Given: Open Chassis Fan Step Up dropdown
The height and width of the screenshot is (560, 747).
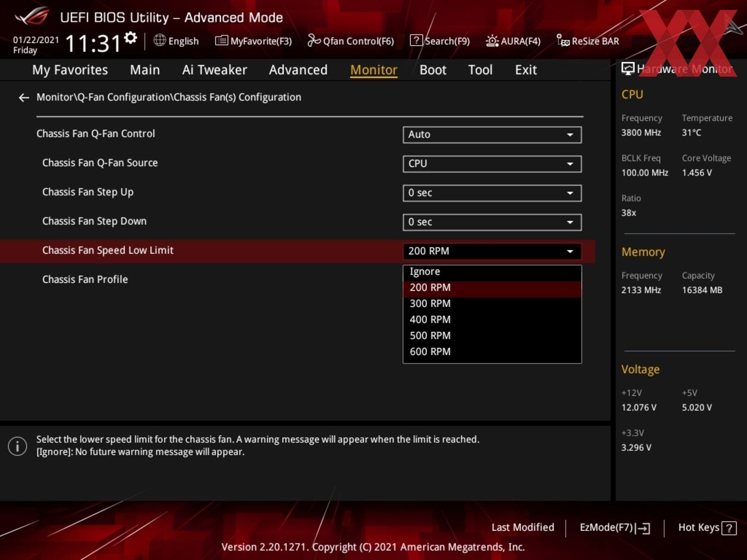Looking at the screenshot, I should (492, 193).
